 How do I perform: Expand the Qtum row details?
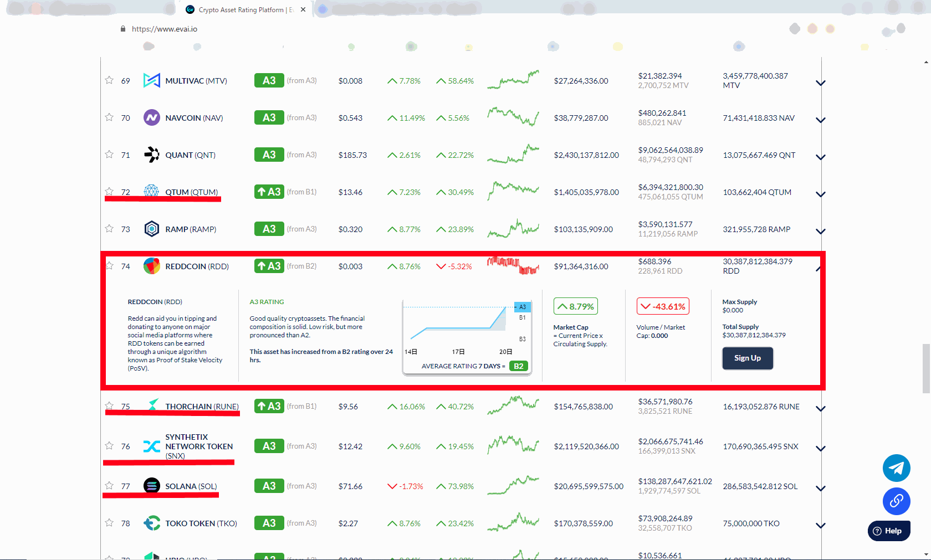[821, 194]
